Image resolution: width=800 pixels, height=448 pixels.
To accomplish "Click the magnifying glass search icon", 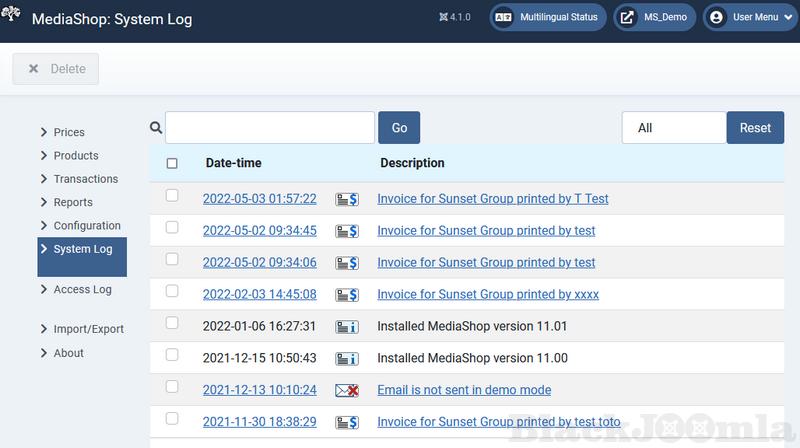I will click(156, 127).
